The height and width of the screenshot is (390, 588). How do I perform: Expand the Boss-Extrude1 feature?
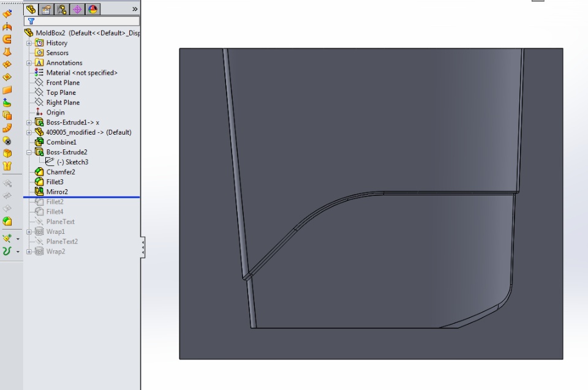click(x=29, y=122)
